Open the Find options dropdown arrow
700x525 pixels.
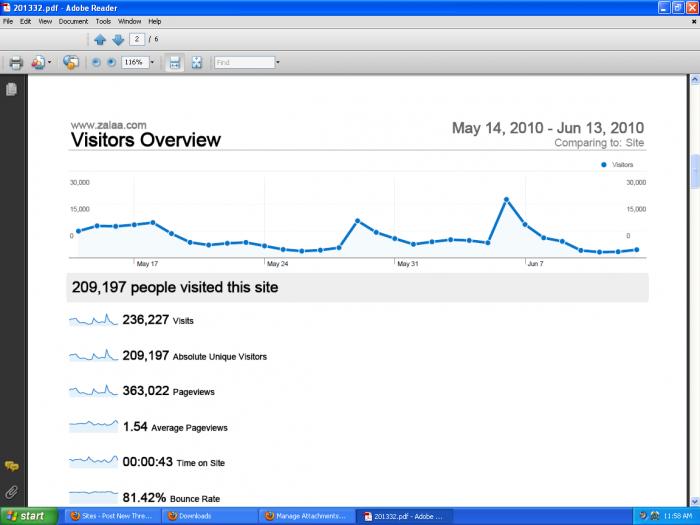tap(278, 62)
